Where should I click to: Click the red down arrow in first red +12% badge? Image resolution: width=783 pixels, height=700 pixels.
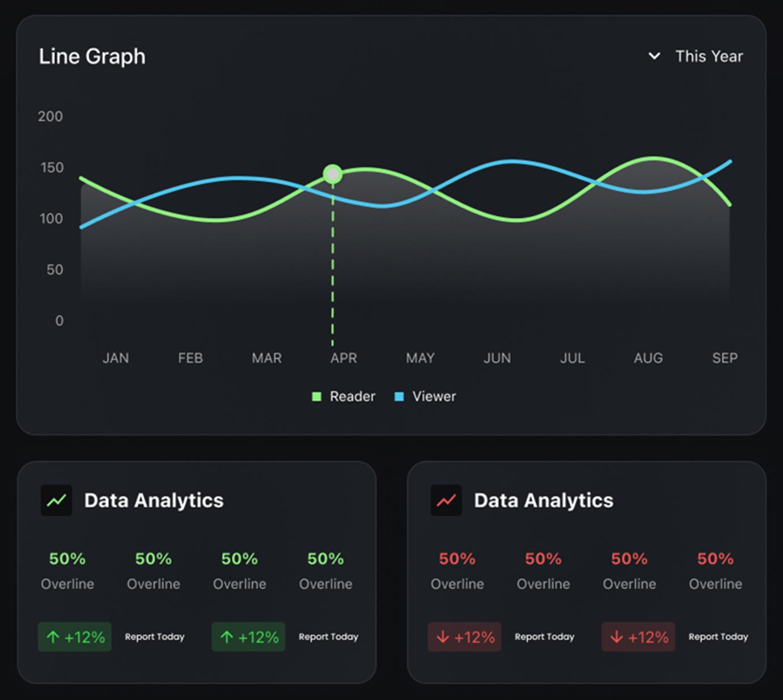click(x=443, y=637)
